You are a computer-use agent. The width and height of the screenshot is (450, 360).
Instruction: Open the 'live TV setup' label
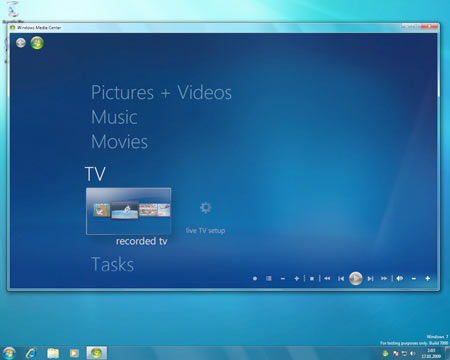(205, 230)
